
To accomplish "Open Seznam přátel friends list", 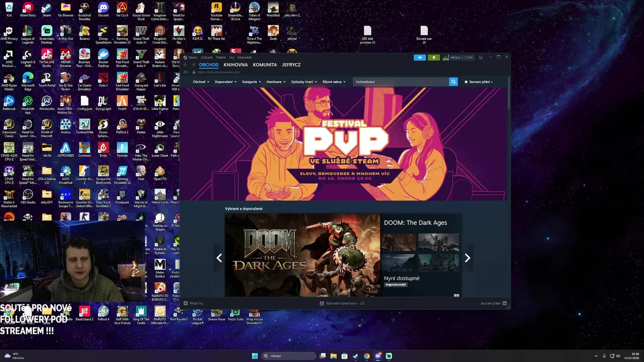I will 494,303.
